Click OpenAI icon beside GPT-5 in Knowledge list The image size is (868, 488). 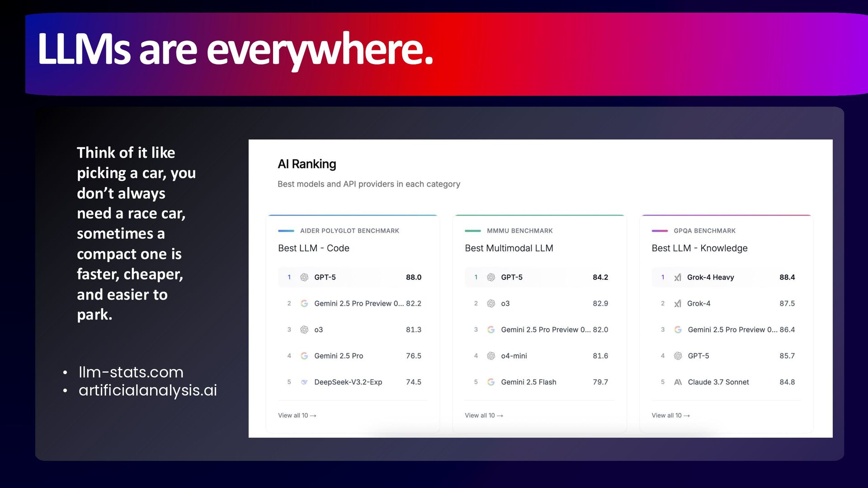pos(678,356)
